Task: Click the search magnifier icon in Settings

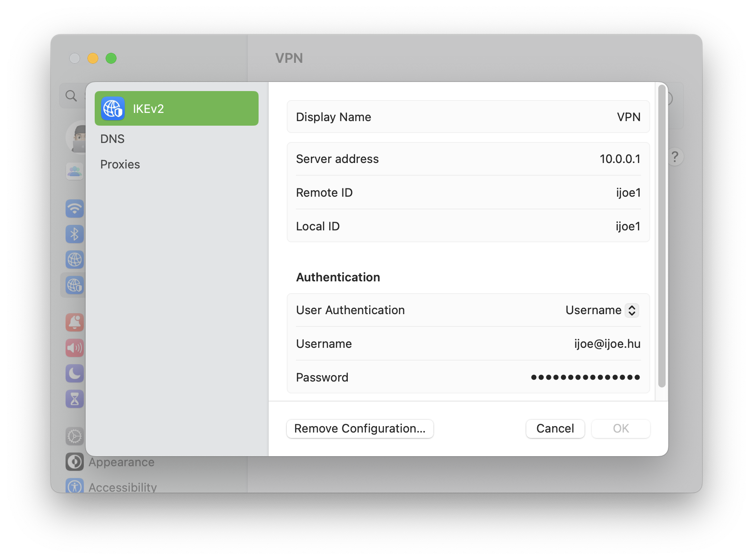Action: (x=71, y=96)
